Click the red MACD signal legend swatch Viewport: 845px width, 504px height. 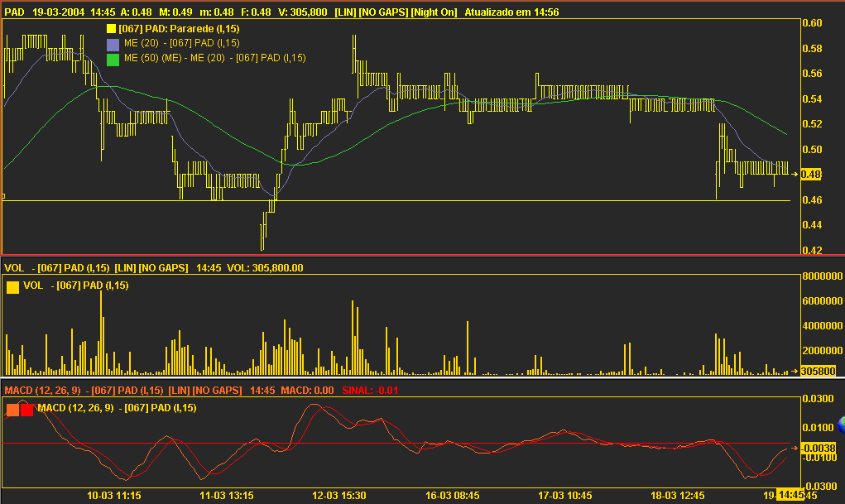tap(27, 410)
